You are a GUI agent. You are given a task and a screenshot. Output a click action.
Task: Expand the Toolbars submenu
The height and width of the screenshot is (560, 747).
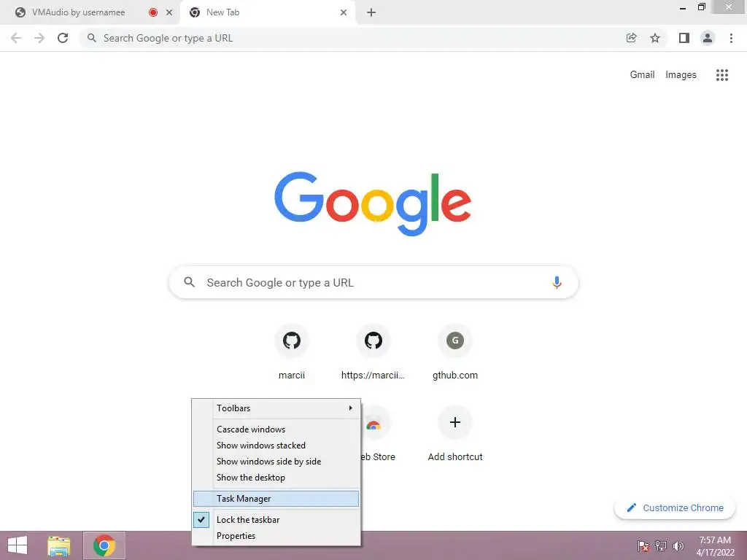click(x=276, y=408)
